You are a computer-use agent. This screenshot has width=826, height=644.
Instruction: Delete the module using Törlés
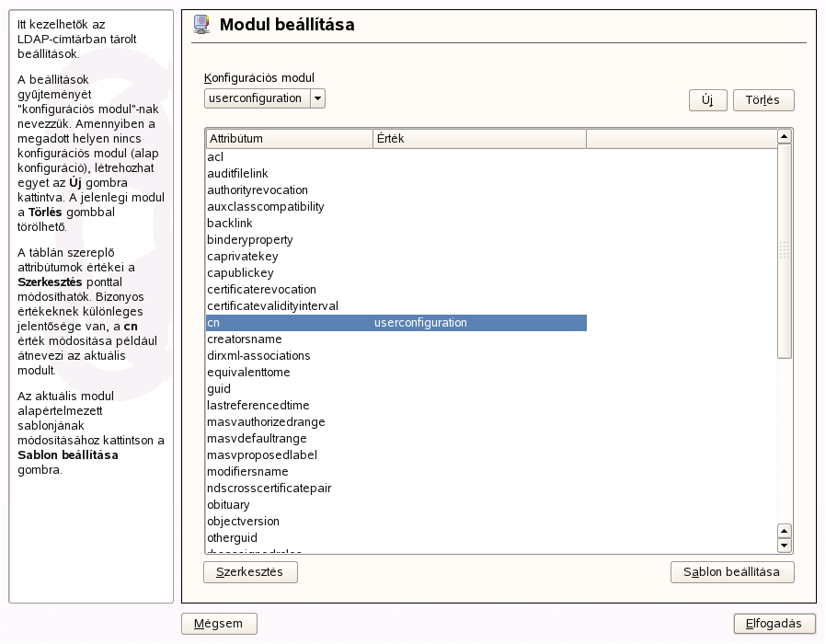click(x=763, y=99)
